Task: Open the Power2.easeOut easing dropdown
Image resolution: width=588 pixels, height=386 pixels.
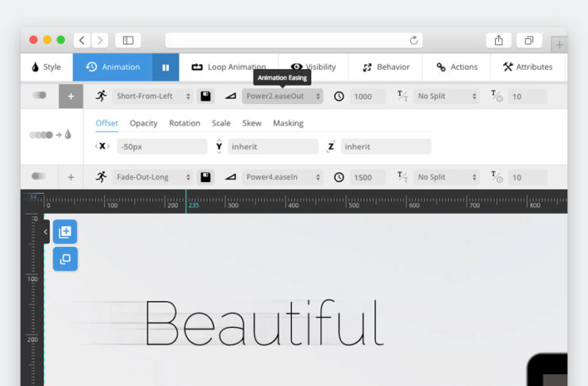Action: [282, 96]
